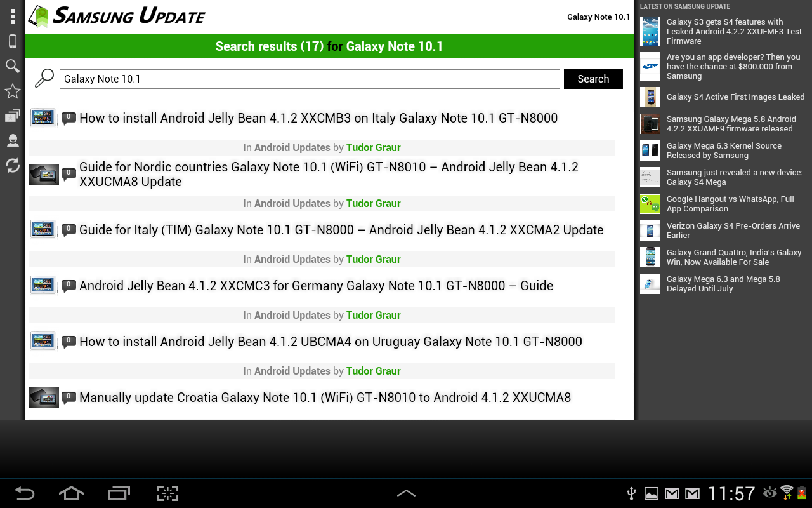Tap the refresh icon in sidebar
The height and width of the screenshot is (508, 812).
(x=13, y=166)
